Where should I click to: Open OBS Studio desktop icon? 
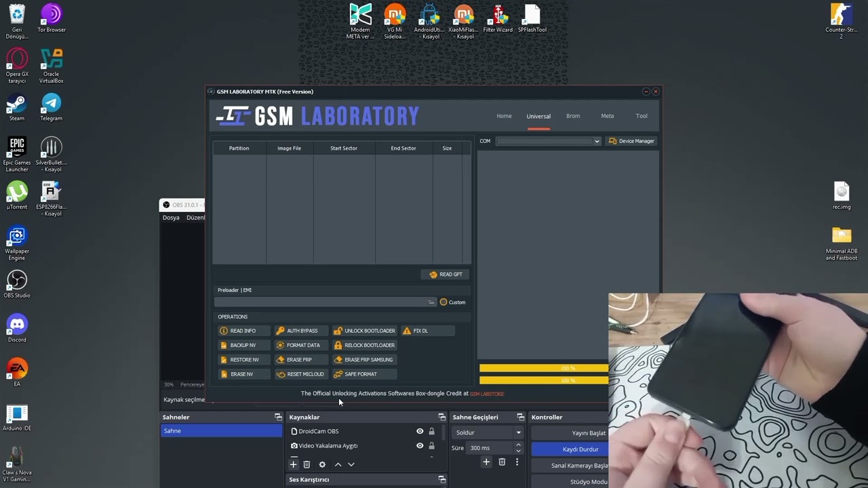(17, 284)
